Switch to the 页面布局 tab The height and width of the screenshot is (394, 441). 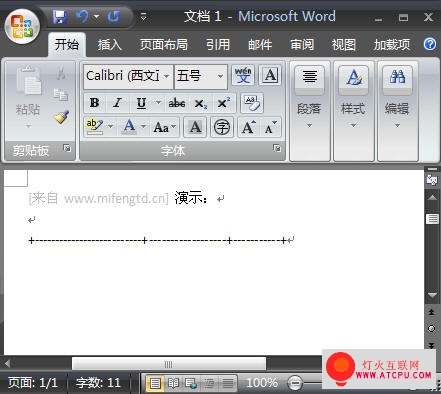coord(163,45)
